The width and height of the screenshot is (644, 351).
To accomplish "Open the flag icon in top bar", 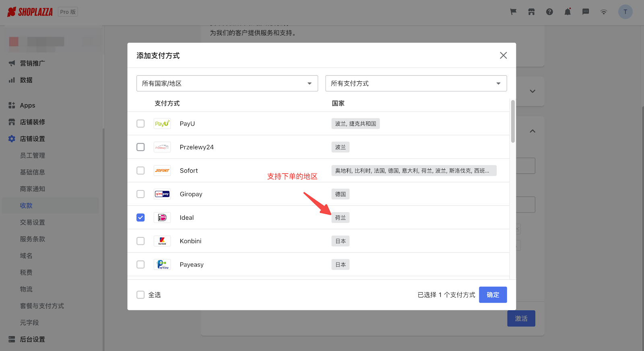I will coord(513,12).
